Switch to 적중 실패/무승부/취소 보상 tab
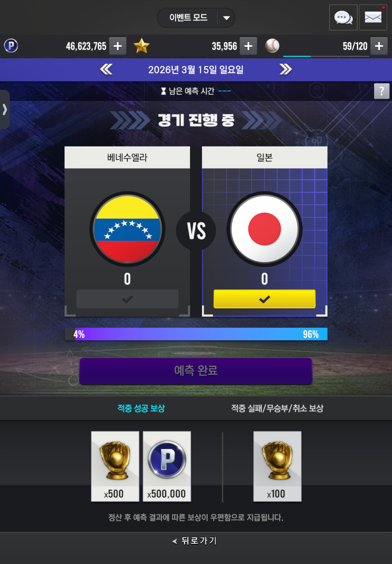This screenshot has width=392, height=564. pyautogui.click(x=277, y=408)
